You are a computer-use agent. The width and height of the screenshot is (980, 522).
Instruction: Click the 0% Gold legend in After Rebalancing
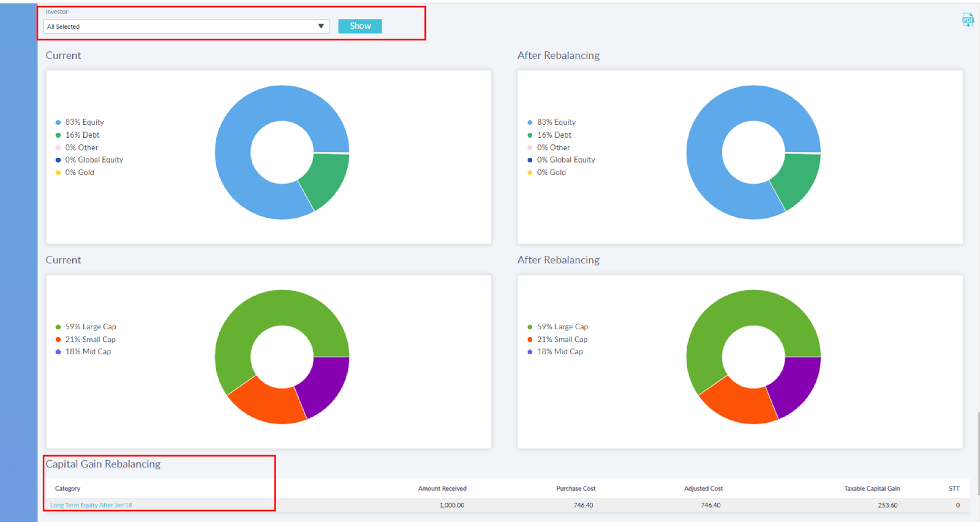tap(546, 173)
